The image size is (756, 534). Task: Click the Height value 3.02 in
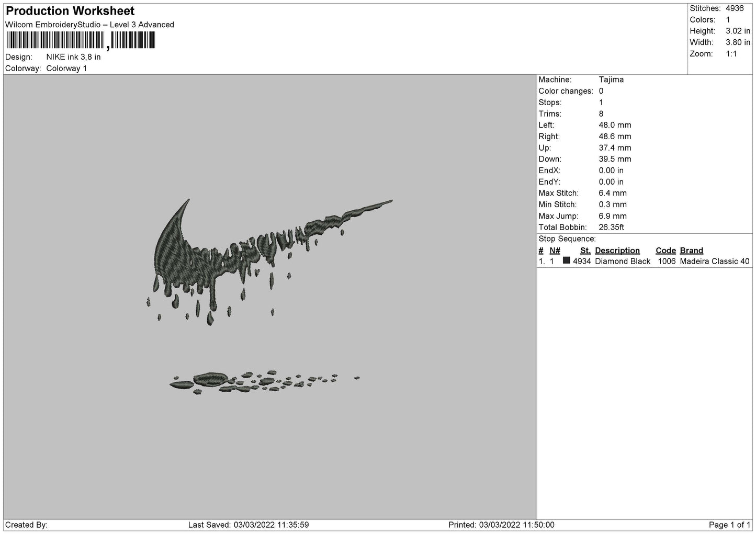738,31
